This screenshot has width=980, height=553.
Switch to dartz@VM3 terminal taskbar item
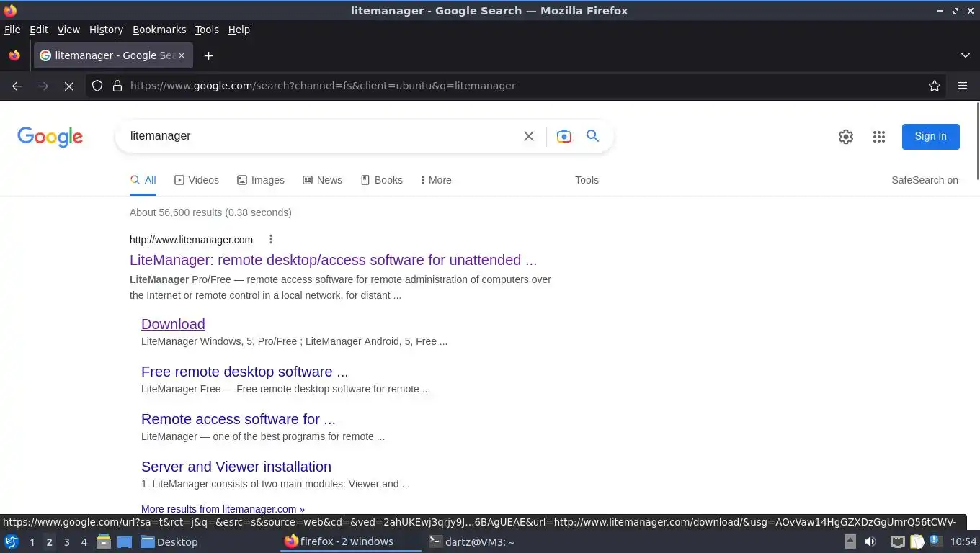pos(471,541)
